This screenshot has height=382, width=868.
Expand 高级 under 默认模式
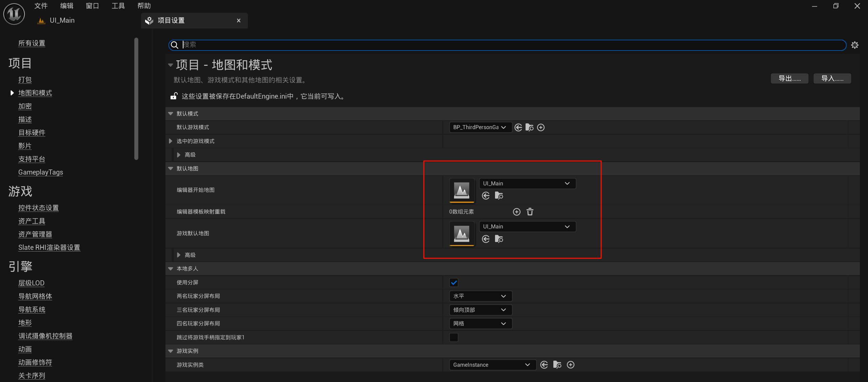point(179,155)
